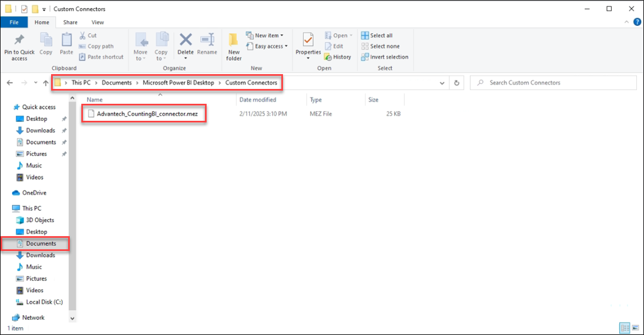Select the Advantech_CountingBI_connector.mez file
Viewport: 644px width, 335px height.
click(x=147, y=114)
